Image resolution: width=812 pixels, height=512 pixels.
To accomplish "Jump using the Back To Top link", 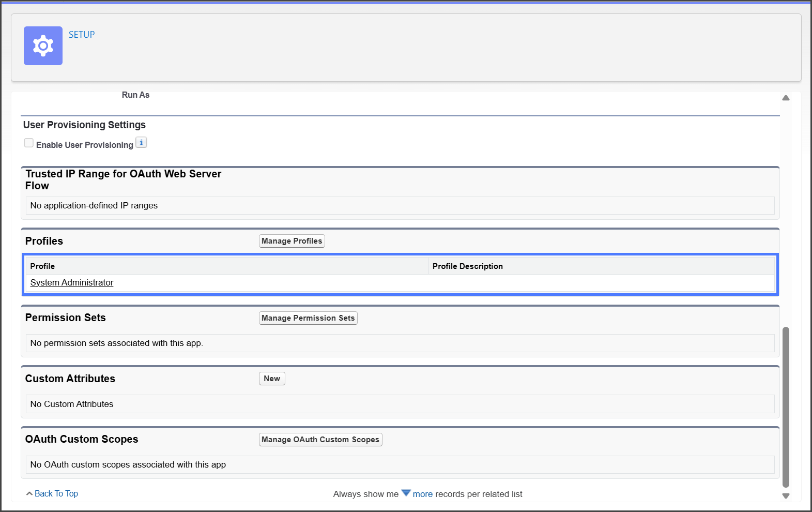I will point(56,494).
